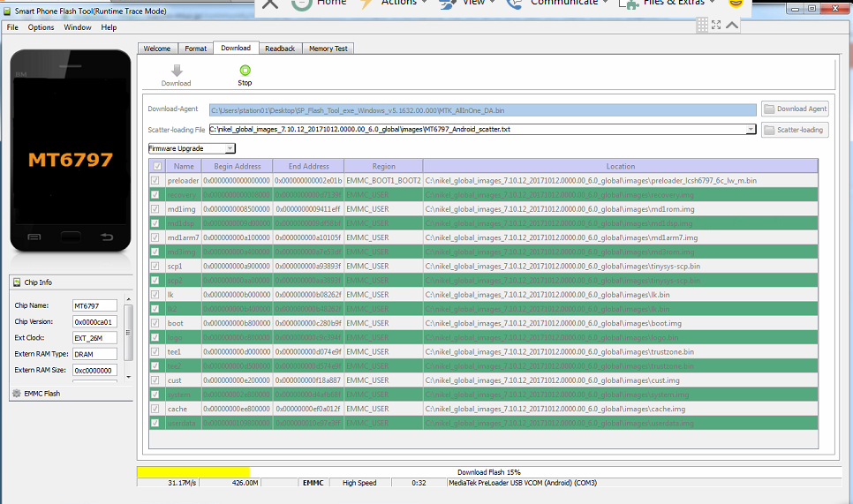Toggle the preloader partition checkbox

156,180
